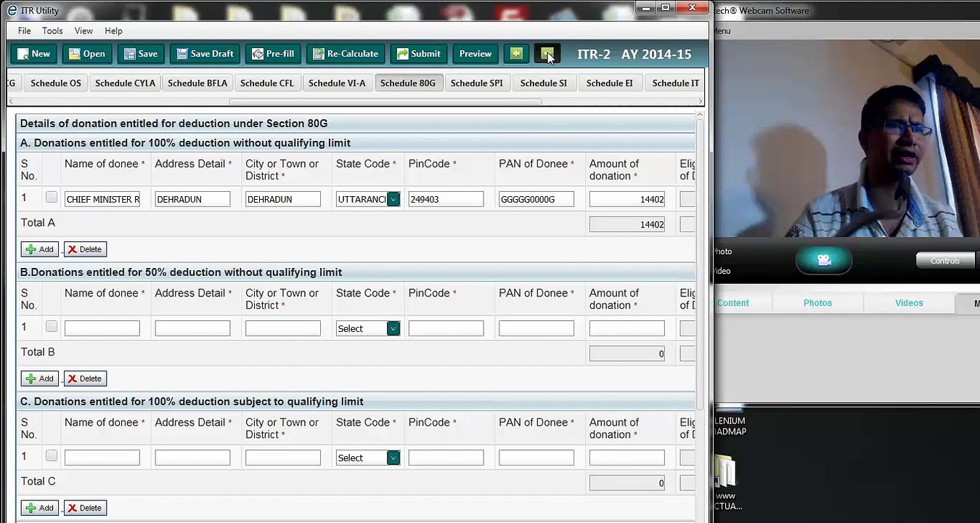Tick the row checkbox in section A

(x=51, y=197)
